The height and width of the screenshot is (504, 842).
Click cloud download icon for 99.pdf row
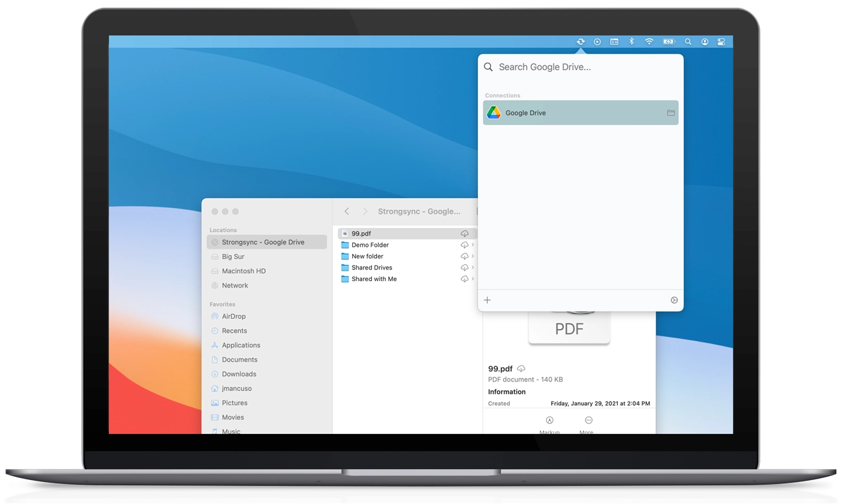tap(464, 233)
